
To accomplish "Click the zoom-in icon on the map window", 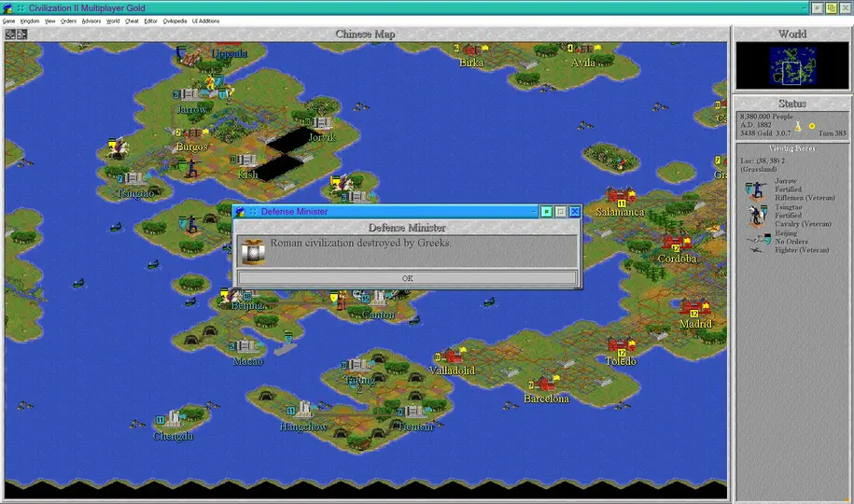I will point(10,34).
